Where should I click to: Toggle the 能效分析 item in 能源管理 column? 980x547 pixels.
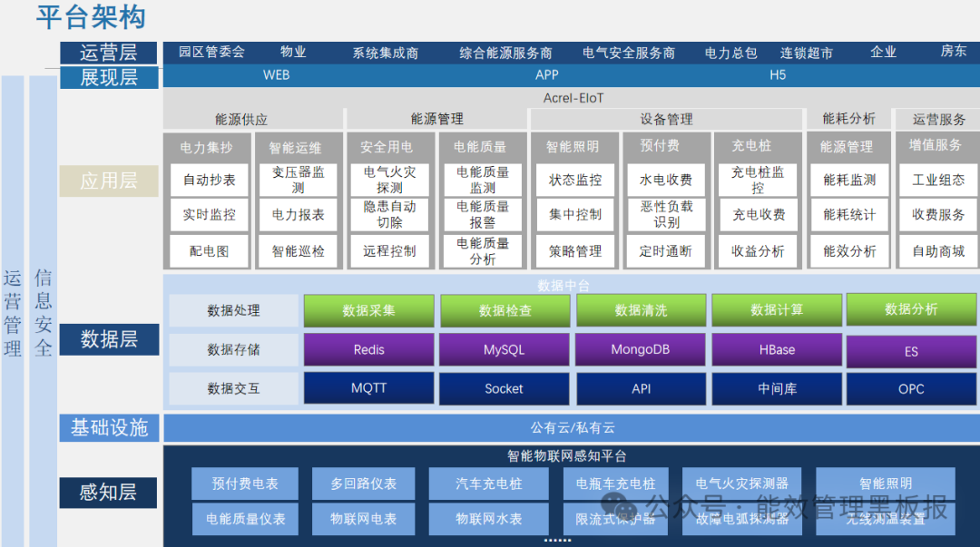tap(848, 251)
